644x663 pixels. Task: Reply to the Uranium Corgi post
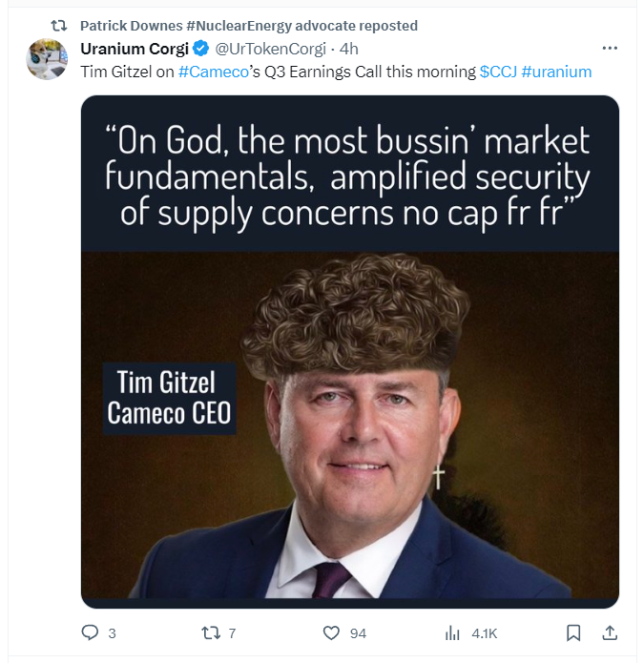click(x=91, y=632)
